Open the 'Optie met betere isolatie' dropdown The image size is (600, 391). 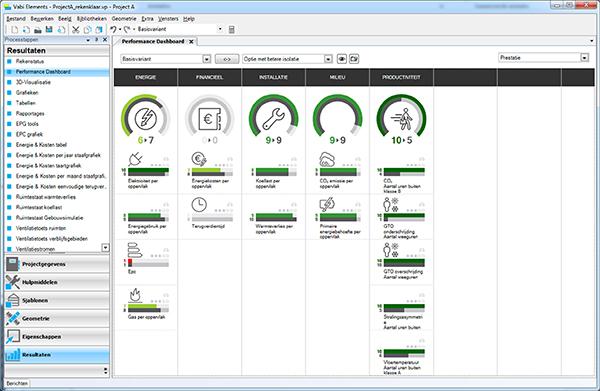pos(328,59)
